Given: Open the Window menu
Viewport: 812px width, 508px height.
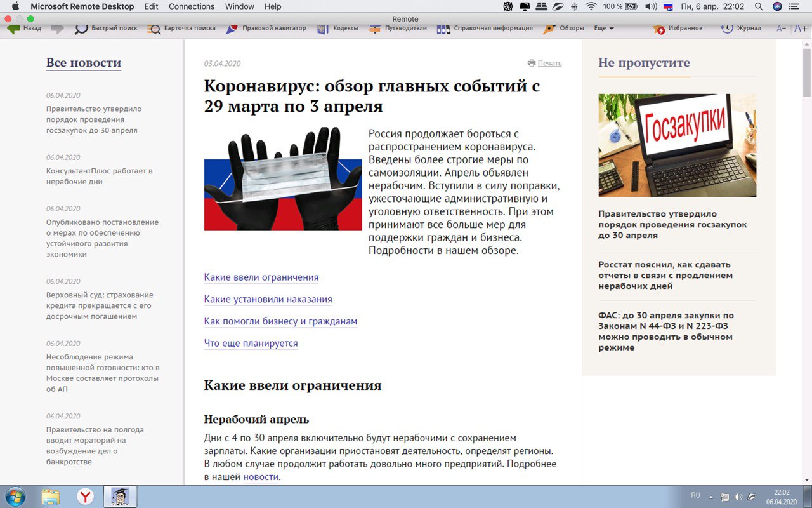Looking at the screenshot, I should (240, 6).
